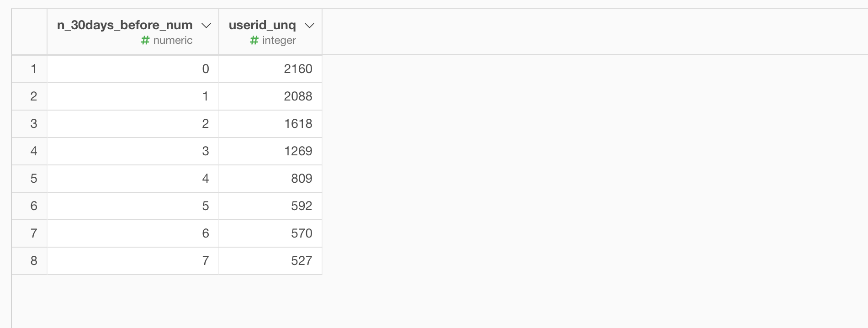The height and width of the screenshot is (328, 868).
Task: Open the userid_unq column dropdown arrow
Action: [x=309, y=26]
